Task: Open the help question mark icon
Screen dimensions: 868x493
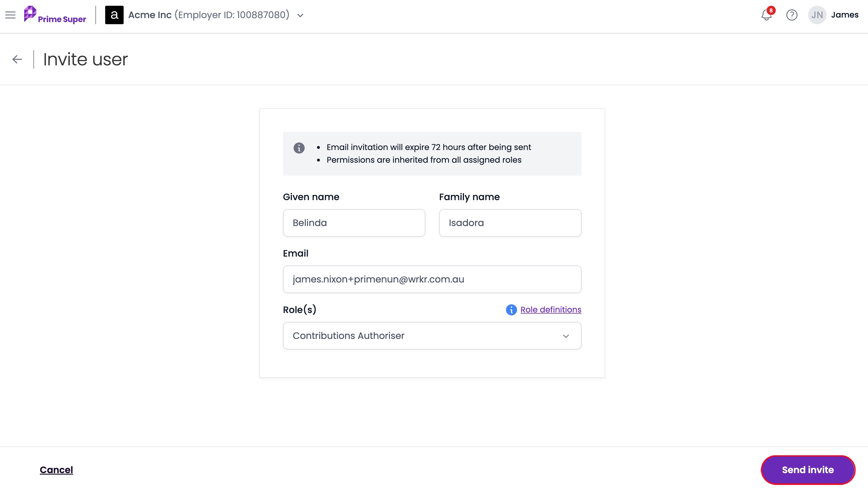Action: coord(792,15)
